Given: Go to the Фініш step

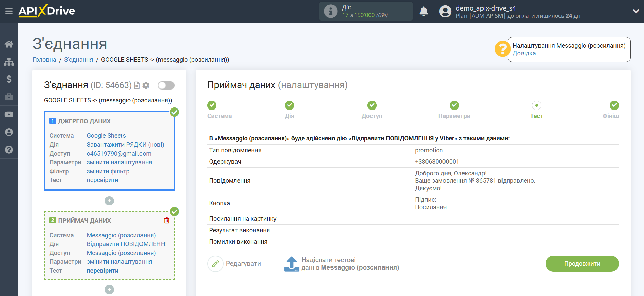Looking at the screenshot, I should point(614,105).
